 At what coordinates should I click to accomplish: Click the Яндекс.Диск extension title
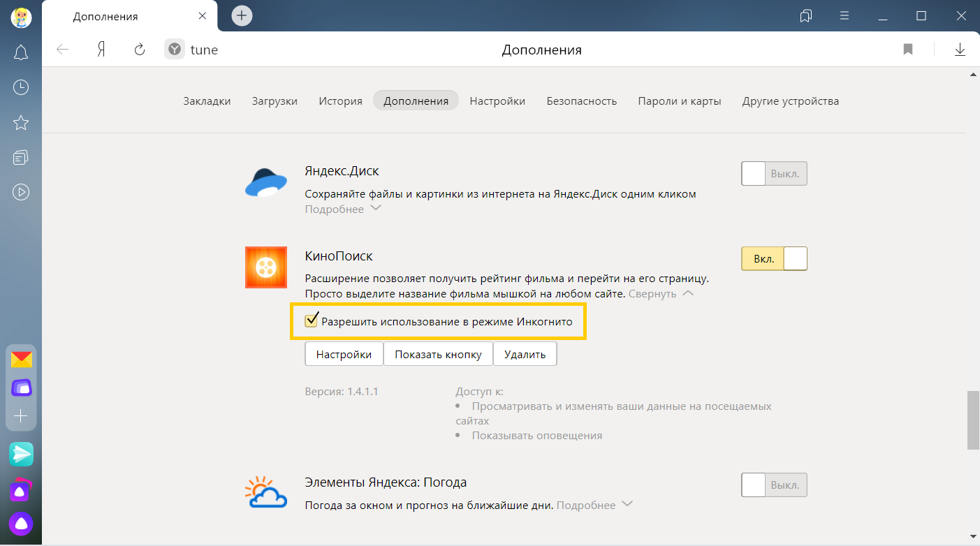pyautogui.click(x=342, y=171)
